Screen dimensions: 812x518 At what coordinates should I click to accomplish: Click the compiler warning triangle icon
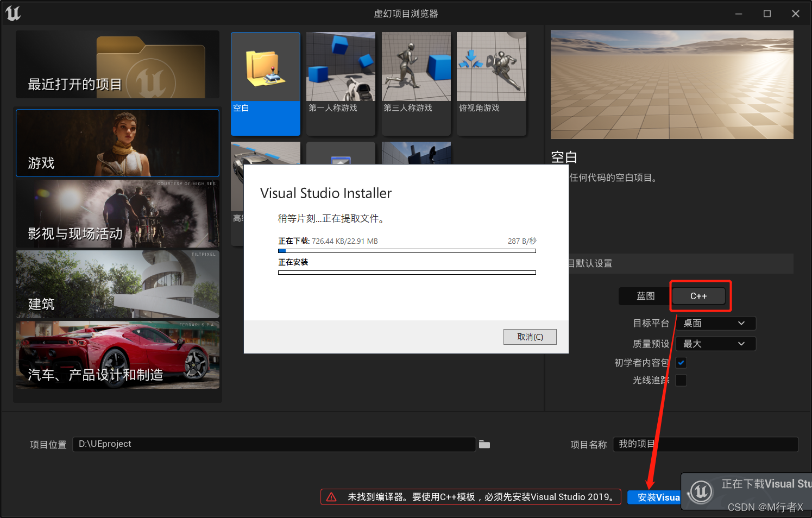331,497
